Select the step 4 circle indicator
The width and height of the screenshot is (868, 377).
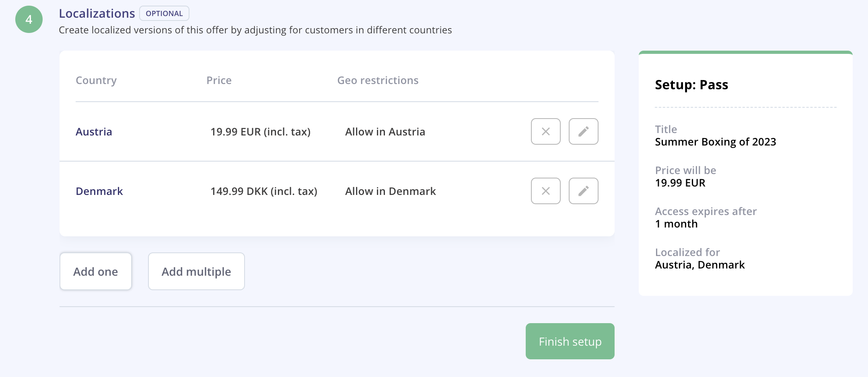pos(29,19)
